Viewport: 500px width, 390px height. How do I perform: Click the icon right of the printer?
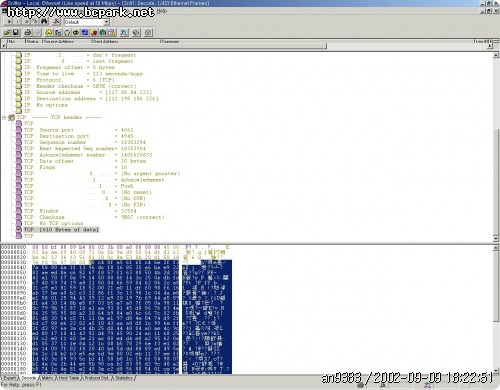(37, 32)
